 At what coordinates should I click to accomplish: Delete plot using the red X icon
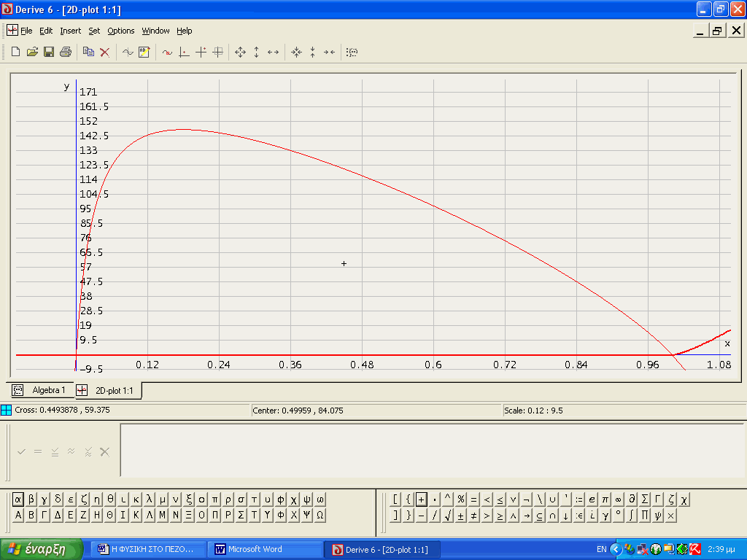(x=105, y=52)
